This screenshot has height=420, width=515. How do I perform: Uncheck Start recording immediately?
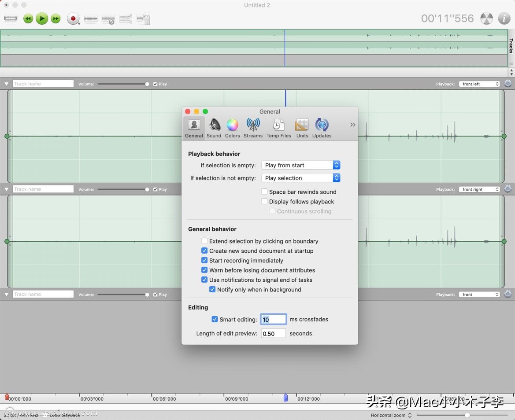tap(204, 260)
